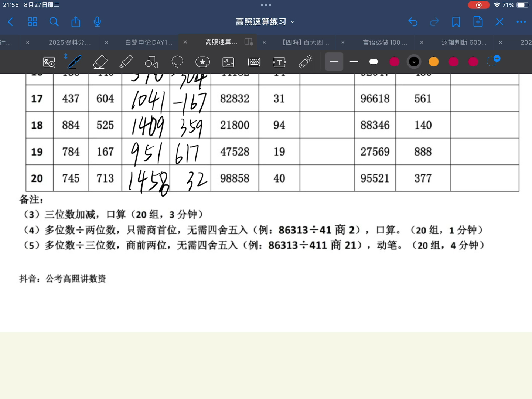Screen dimensions: 532x399
Task: Tap table cell 98858 in row 20
Action: click(x=235, y=178)
